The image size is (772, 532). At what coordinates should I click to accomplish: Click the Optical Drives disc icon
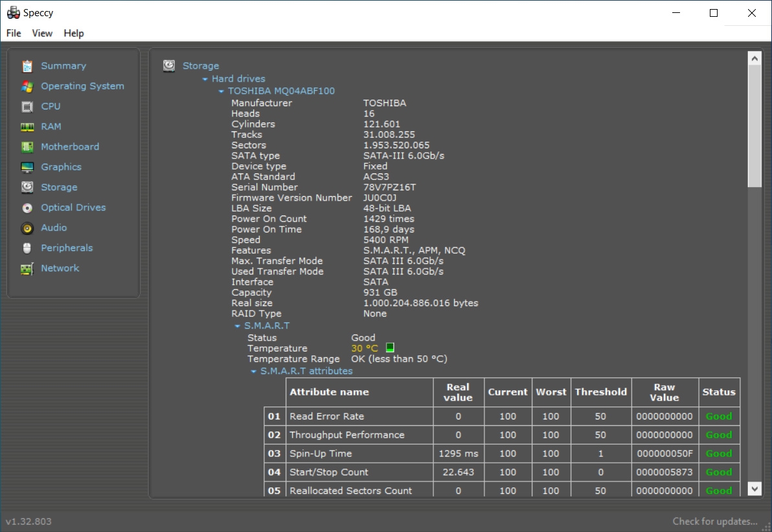pos(27,208)
